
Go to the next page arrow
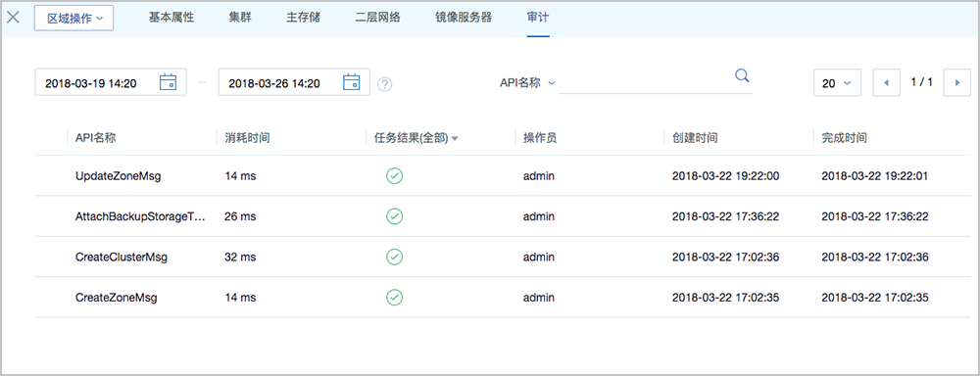(956, 82)
